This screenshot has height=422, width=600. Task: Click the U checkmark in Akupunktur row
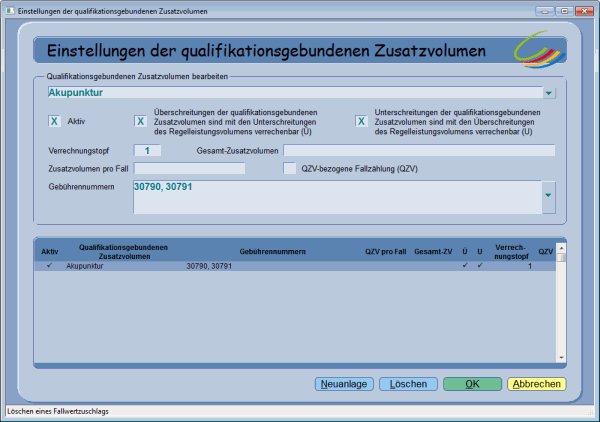click(x=480, y=265)
